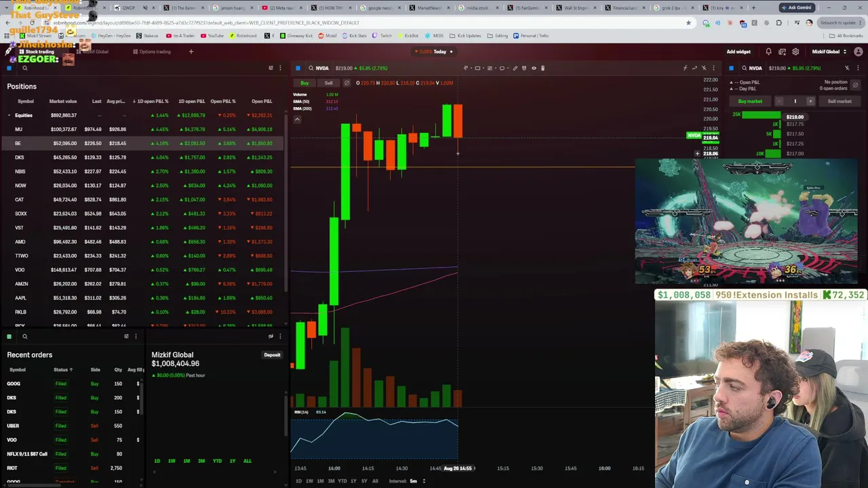Hide the Mizkif Global account balance

[x=271, y=336]
